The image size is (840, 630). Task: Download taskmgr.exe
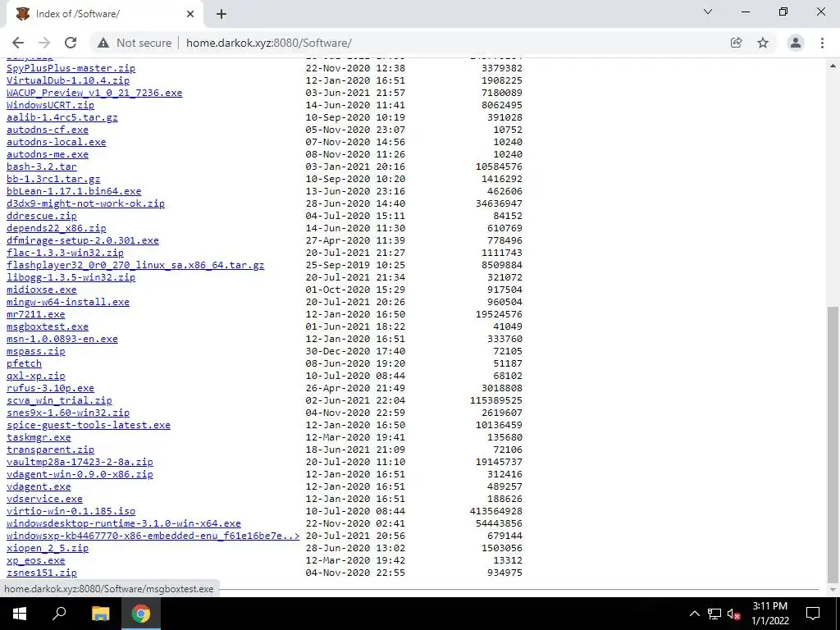[x=39, y=438]
